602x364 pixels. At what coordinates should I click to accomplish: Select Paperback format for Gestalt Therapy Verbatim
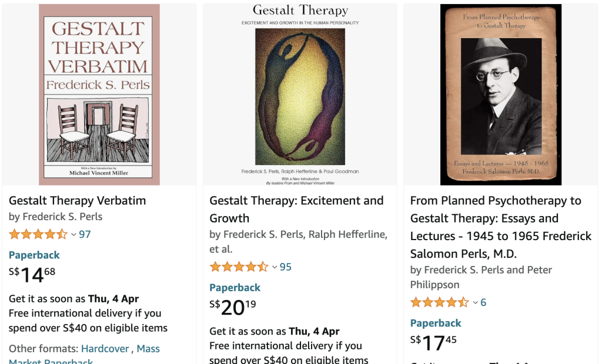point(34,255)
